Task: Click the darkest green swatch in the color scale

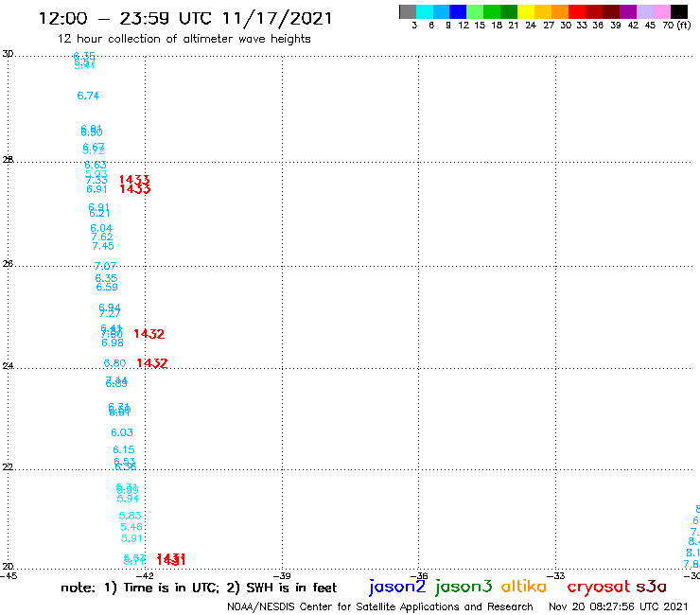Action: pos(509,12)
